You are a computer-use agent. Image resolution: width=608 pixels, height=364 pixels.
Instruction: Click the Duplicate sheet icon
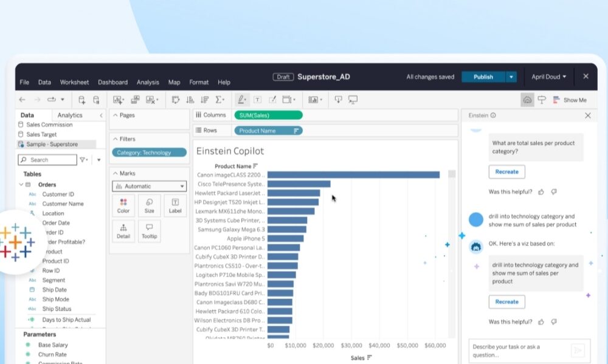[135, 100]
